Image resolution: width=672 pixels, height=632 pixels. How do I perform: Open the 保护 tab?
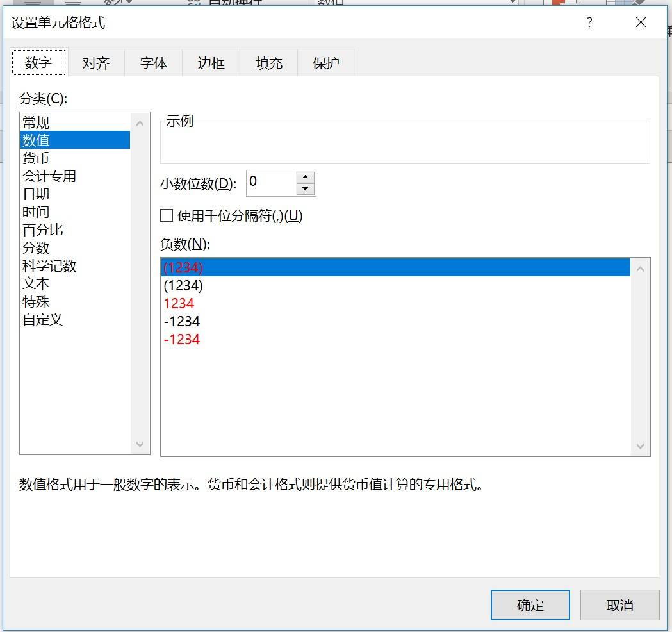(x=325, y=63)
